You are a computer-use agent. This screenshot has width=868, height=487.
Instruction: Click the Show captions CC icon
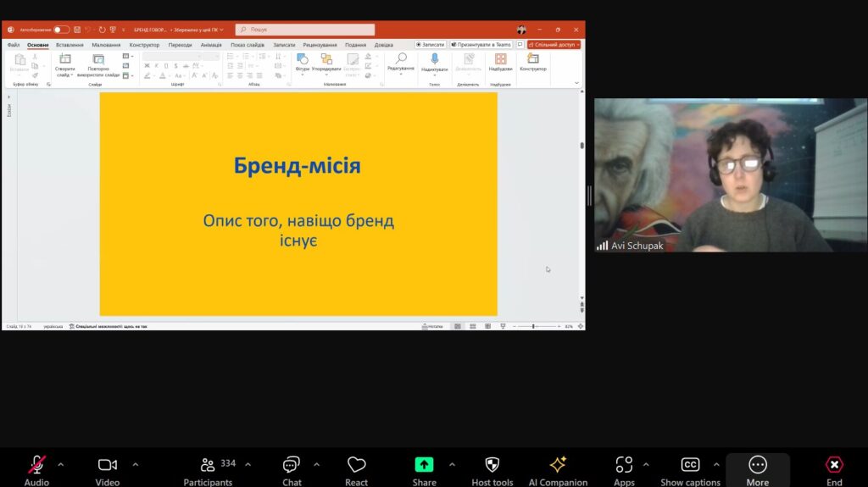click(690, 465)
